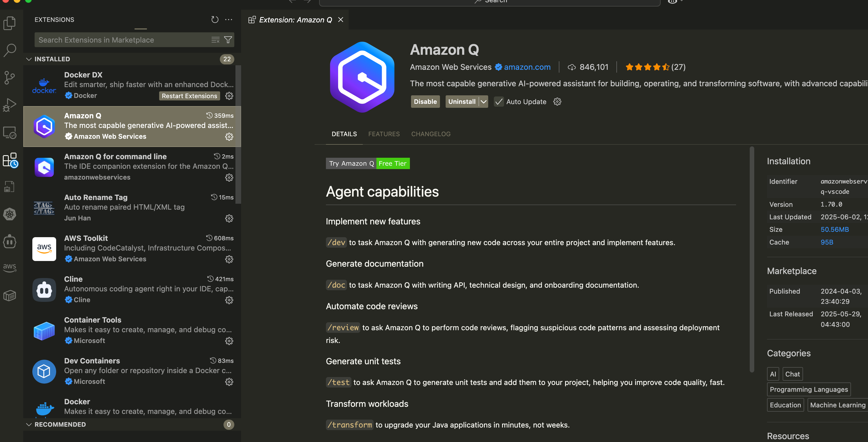Click the Disable button
This screenshot has width=868, height=442.
point(425,102)
